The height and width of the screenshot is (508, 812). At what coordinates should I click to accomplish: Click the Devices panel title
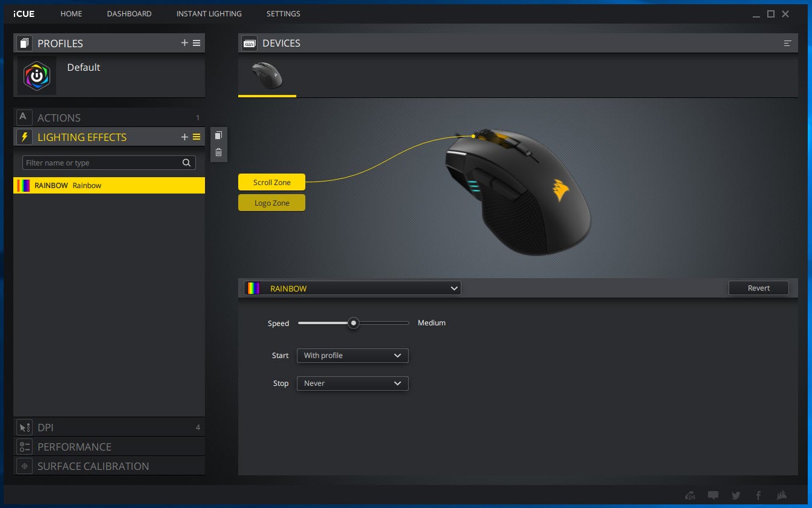coord(281,44)
